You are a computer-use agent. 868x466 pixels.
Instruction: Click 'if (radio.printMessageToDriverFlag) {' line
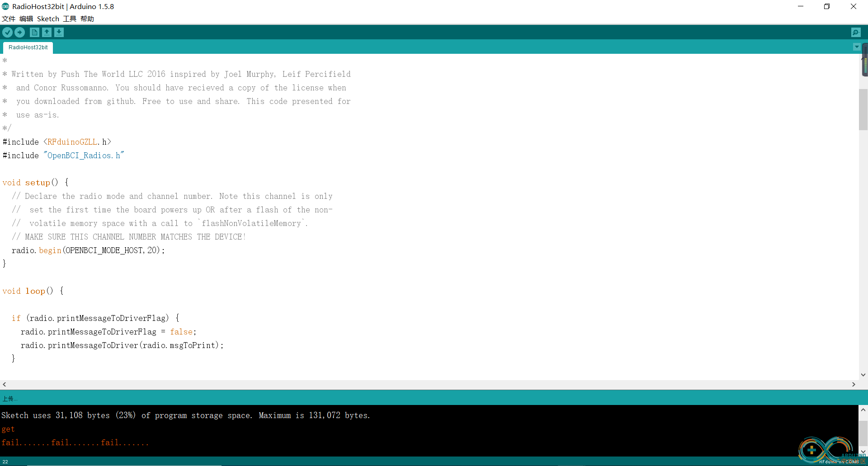(x=96, y=318)
